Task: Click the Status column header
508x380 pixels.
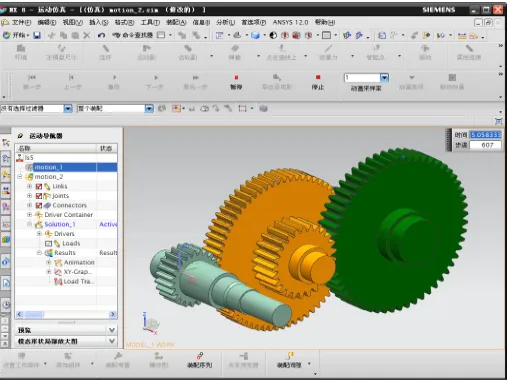Action: point(107,148)
